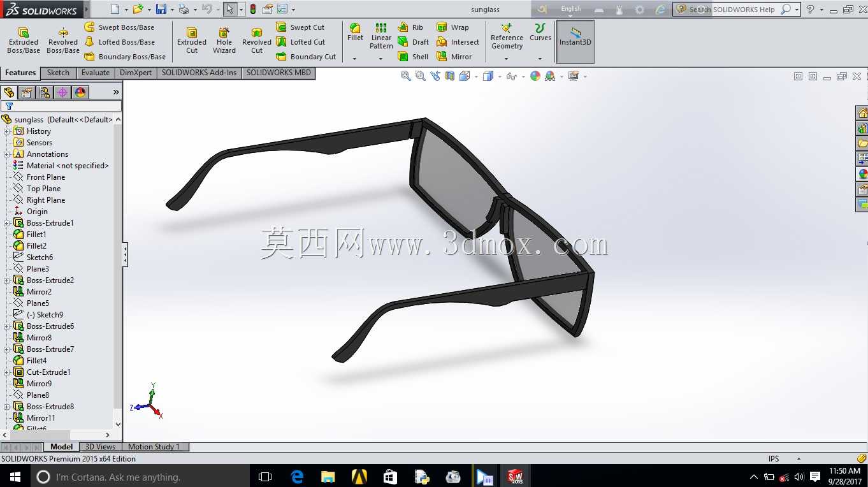868x487 pixels.
Task: Select the Boundary Cut tool
Action: 306,57
